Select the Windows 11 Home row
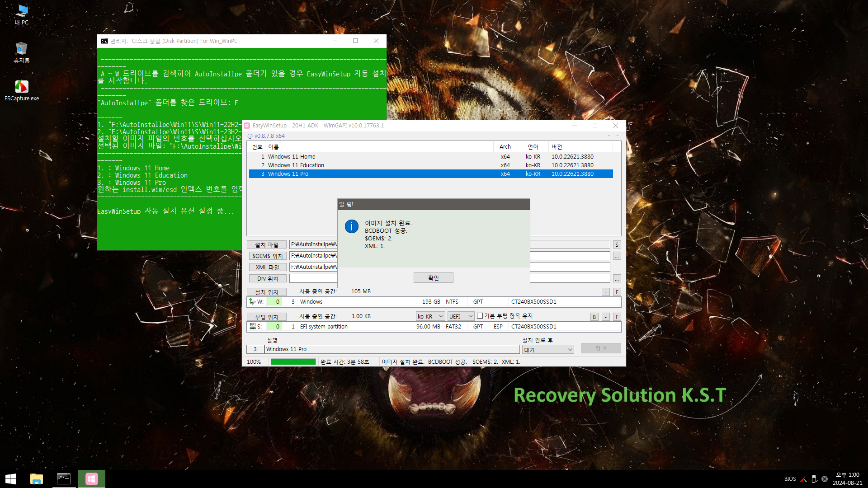Image resolution: width=868 pixels, height=488 pixels. [x=431, y=157]
